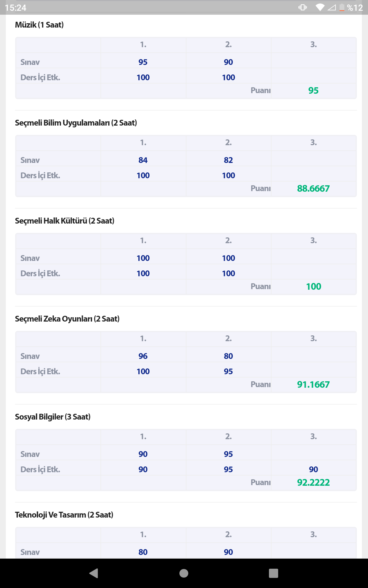Select the Müzik (1 Saat) course heading
The width and height of the screenshot is (368, 588).
point(39,25)
